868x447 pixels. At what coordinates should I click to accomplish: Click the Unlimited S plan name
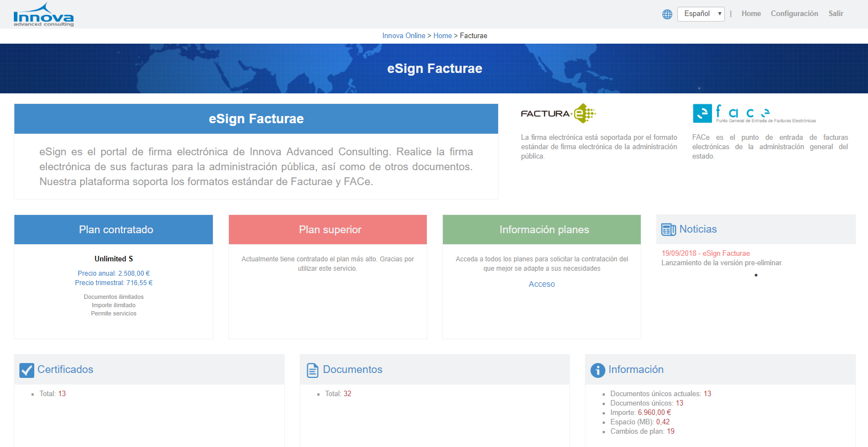114,259
